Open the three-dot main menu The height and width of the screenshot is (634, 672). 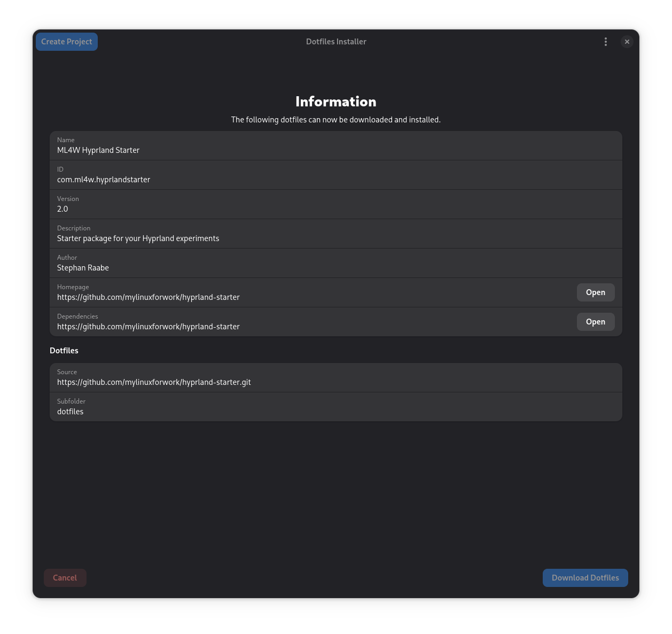(605, 42)
